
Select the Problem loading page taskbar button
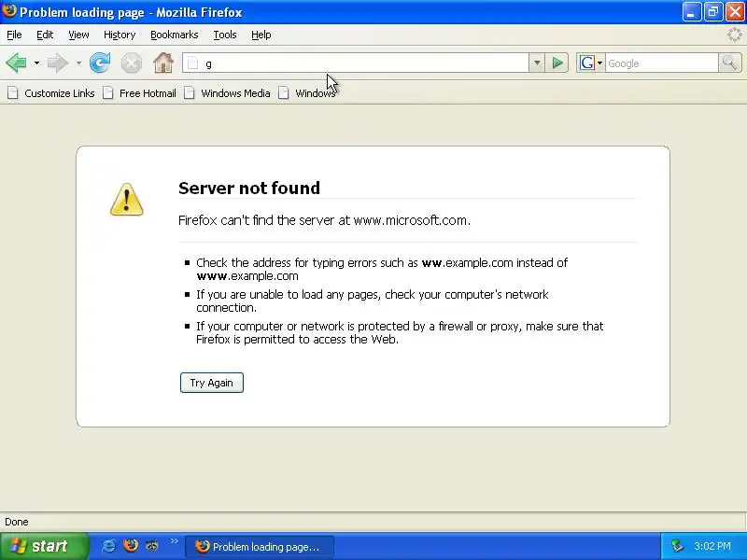tap(260, 547)
